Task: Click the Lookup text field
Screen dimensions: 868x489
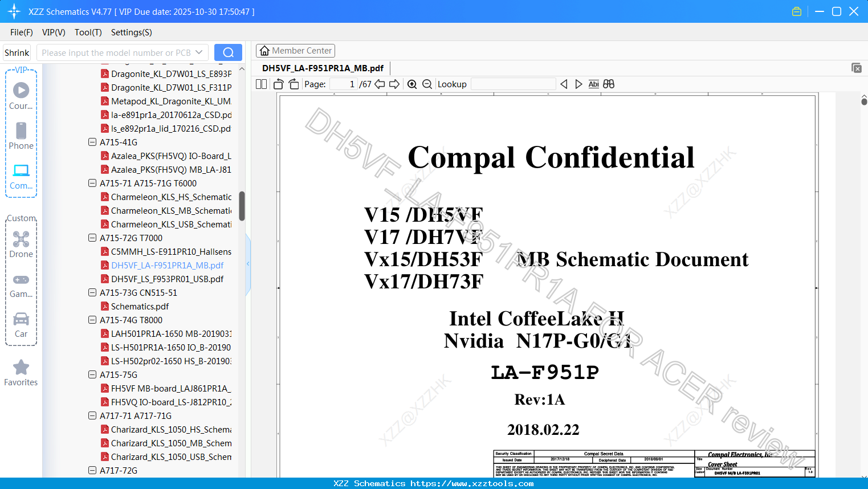Action: [x=514, y=84]
